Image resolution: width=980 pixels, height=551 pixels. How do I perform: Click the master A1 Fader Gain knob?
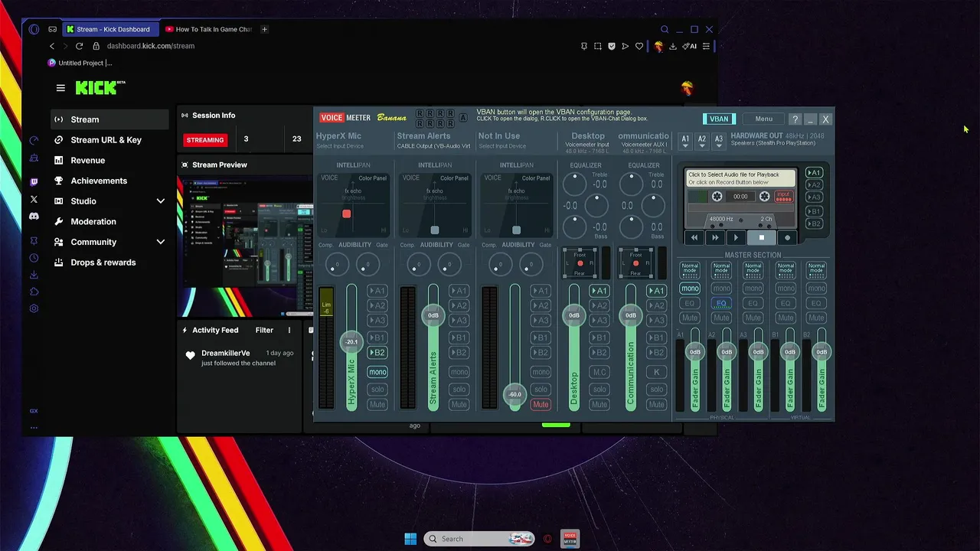[694, 352]
